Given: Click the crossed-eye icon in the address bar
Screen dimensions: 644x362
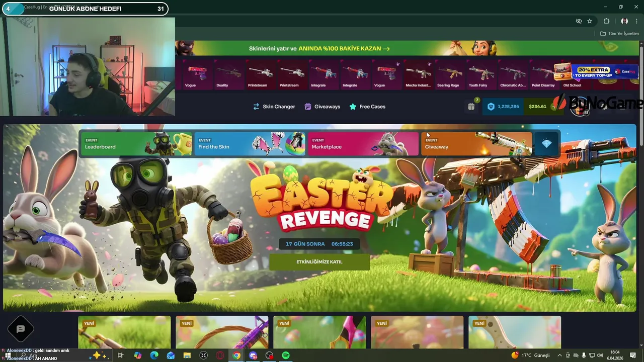Looking at the screenshot, I should (x=579, y=21).
